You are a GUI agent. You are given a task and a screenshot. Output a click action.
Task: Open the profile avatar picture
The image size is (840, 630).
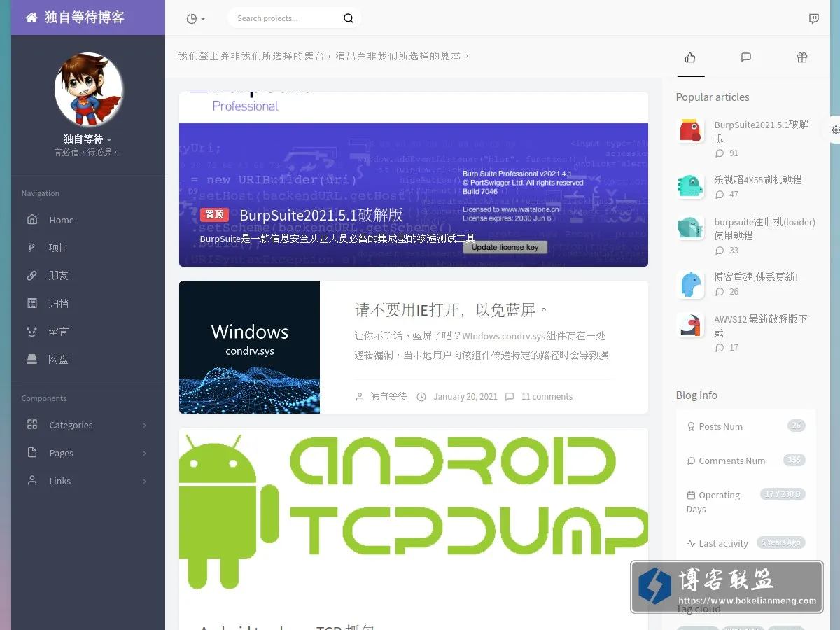(x=89, y=90)
